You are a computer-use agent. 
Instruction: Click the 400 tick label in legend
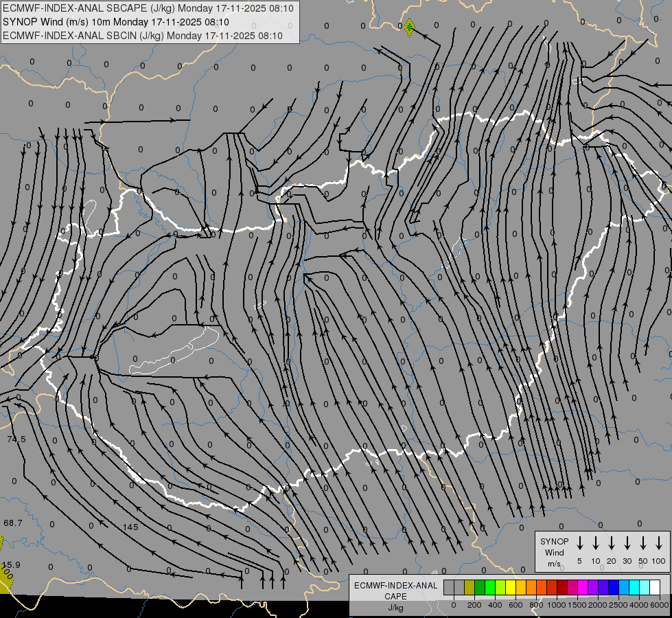pos(495,605)
